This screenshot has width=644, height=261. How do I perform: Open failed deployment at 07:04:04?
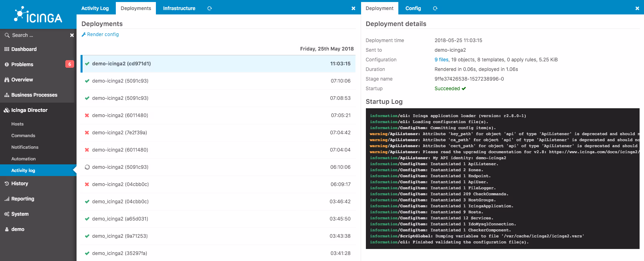coord(218,150)
